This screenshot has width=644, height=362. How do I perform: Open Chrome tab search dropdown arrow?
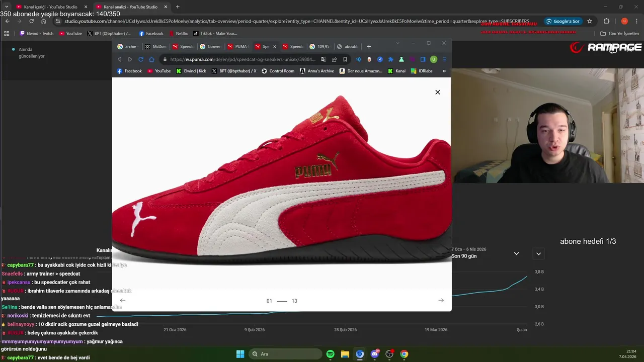[x=7, y=7]
